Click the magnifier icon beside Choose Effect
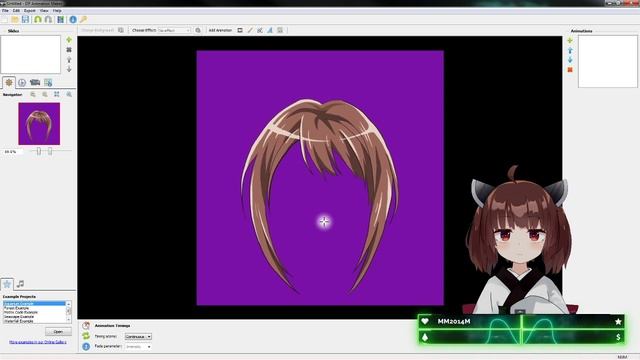640x360 pixels. 198,30
